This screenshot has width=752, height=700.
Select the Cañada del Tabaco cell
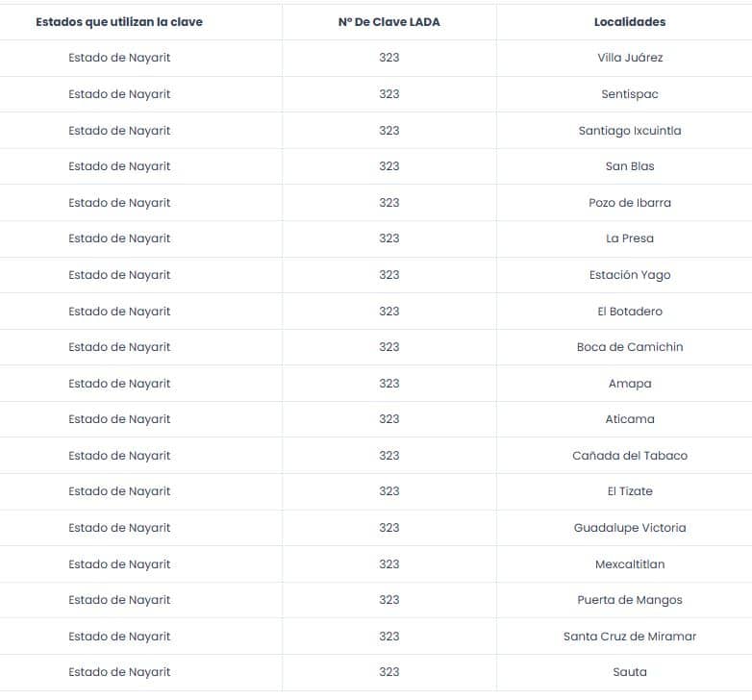pos(630,456)
